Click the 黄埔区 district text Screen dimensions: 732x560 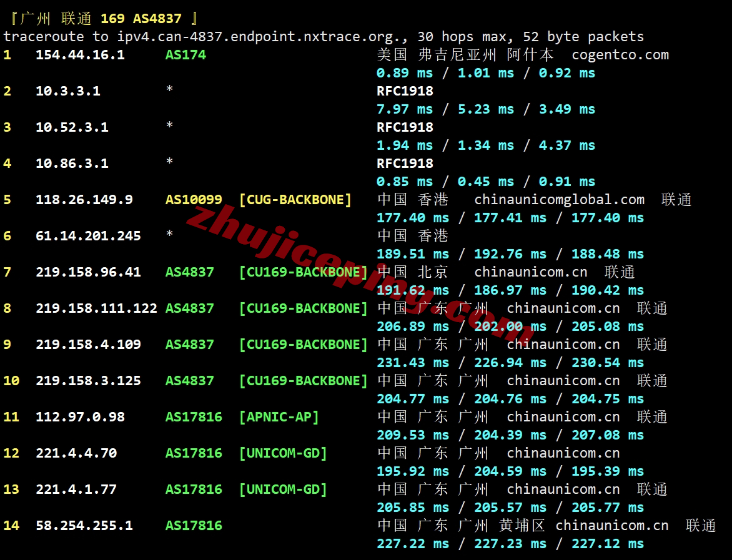522,526
